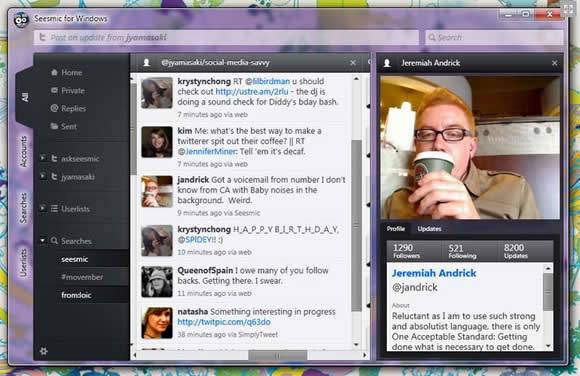
Task: Open the fromloic saved search
Action: (x=76, y=295)
